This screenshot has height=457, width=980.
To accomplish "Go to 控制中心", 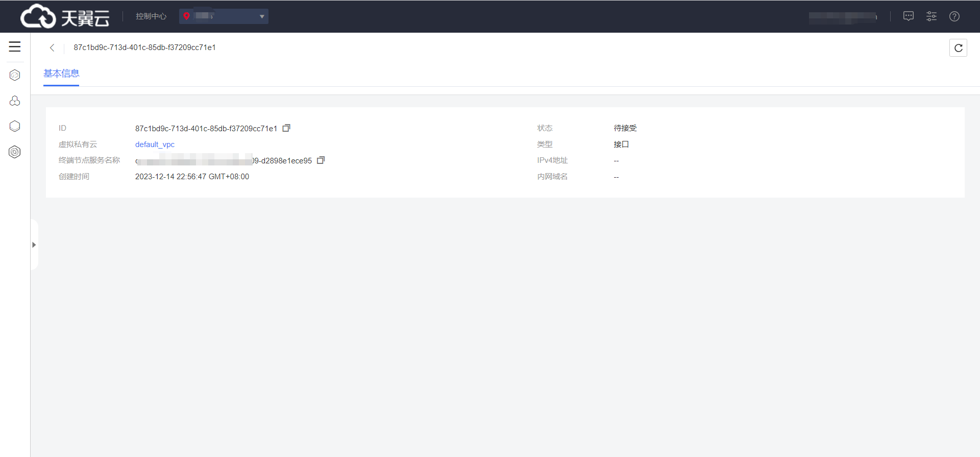I will 151,16.
